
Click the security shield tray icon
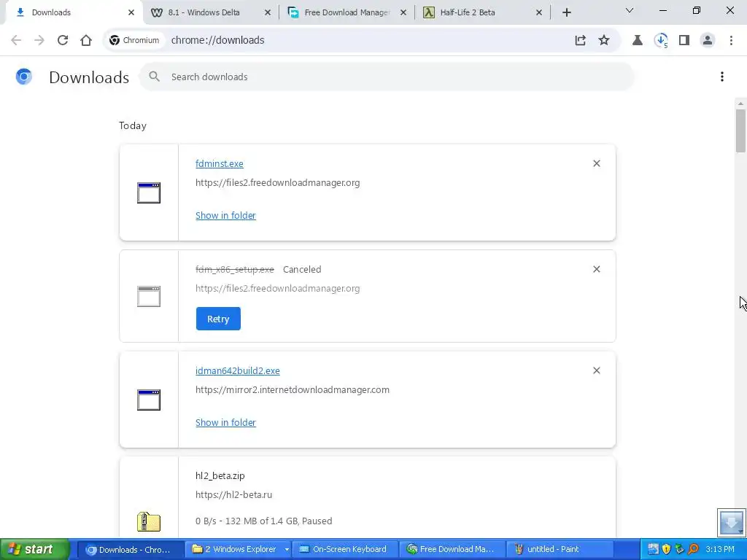tap(666, 550)
